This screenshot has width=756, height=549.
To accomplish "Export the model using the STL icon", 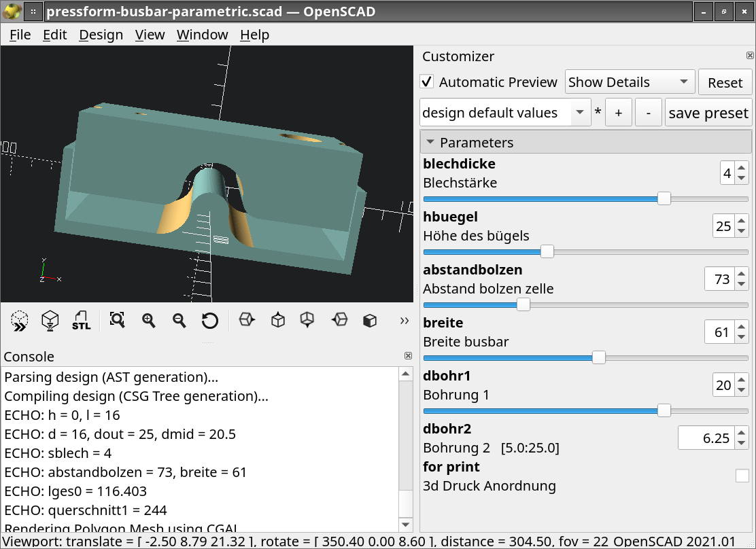I will (81, 320).
